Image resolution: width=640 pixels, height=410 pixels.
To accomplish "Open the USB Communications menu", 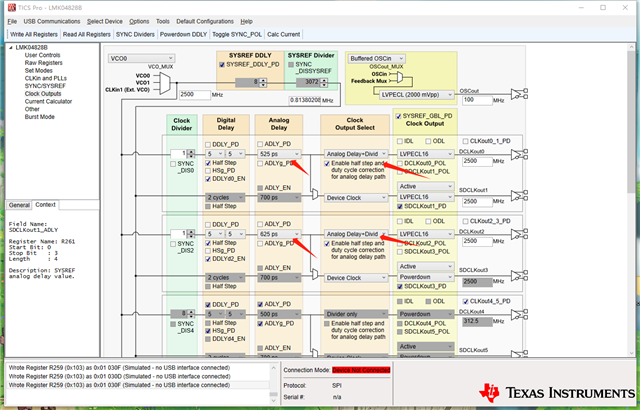I will (x=52, y=21).
